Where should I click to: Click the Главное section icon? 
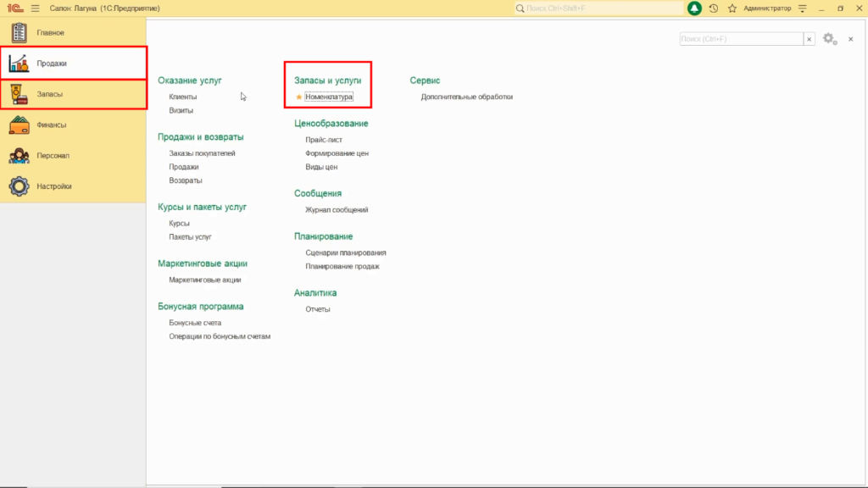pyautogui.click(x=19, y=33)
